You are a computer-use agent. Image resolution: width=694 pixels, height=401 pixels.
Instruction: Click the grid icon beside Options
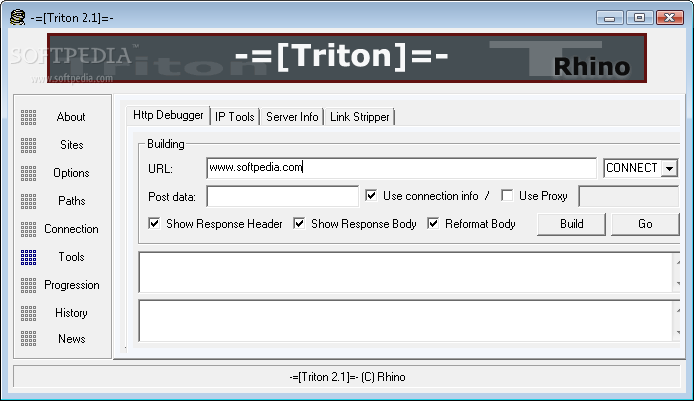tap(28, 173)
